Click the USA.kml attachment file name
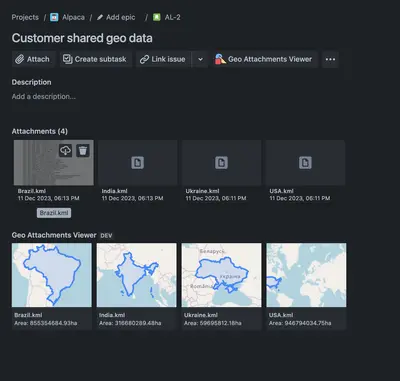This screenshot has width=400, height=381. point(281,191)
